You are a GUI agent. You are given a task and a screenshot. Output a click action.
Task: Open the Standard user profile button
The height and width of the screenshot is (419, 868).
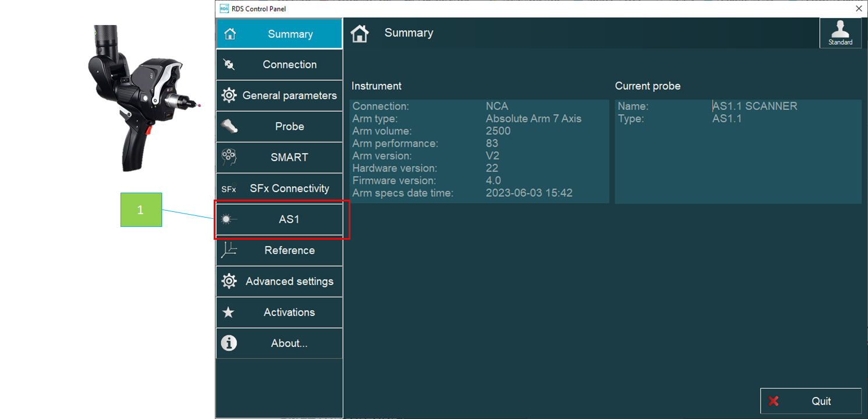[841, 33]
